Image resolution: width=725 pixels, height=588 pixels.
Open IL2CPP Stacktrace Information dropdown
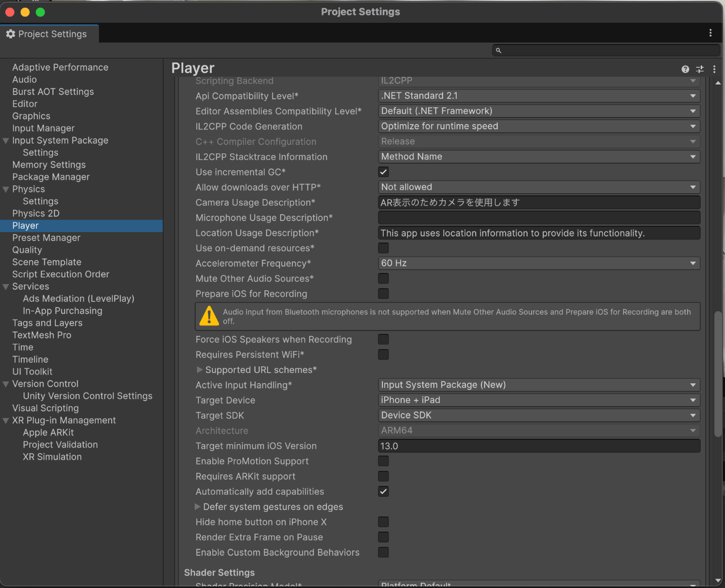(539, 156)
